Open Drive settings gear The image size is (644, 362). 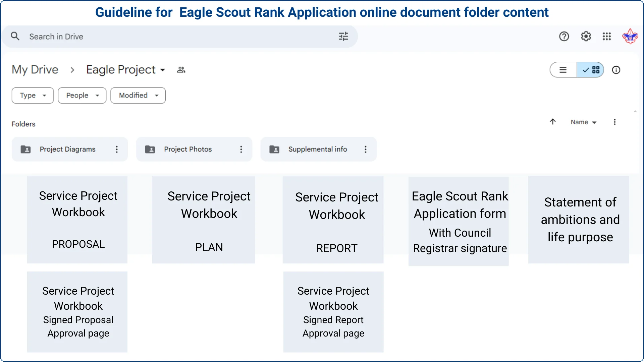click(x=586, y=36)
